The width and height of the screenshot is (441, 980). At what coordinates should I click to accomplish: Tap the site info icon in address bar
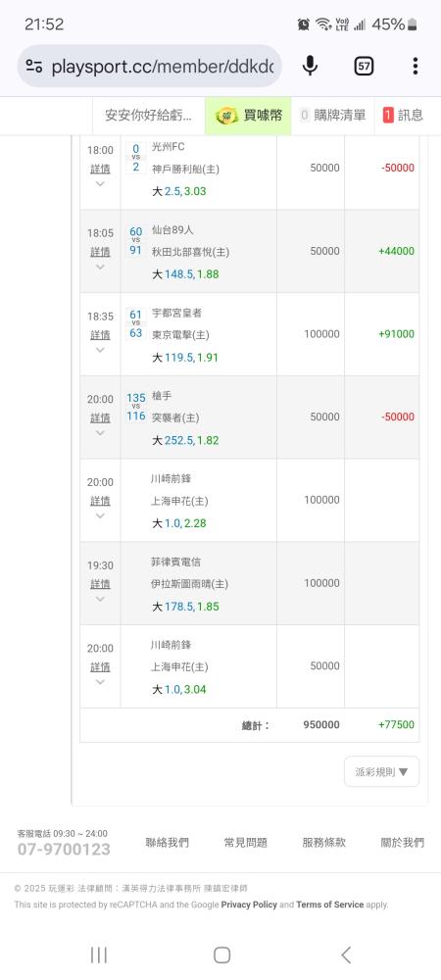click(34, 67)
